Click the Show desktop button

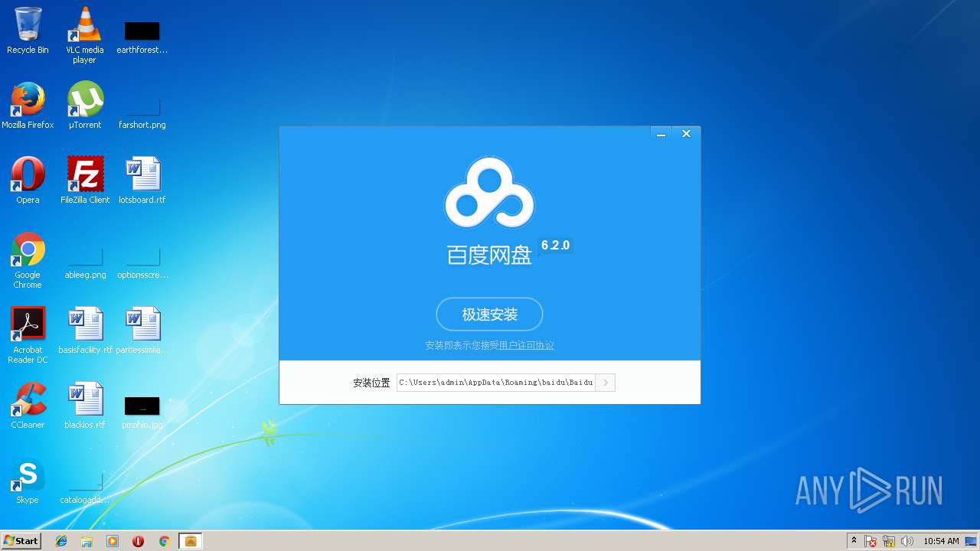pos(972,541)
